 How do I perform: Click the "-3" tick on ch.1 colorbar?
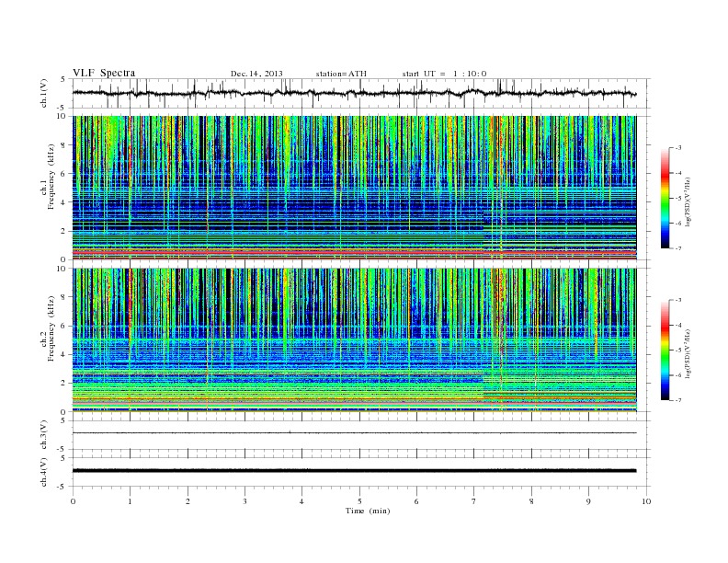[677, 148]
